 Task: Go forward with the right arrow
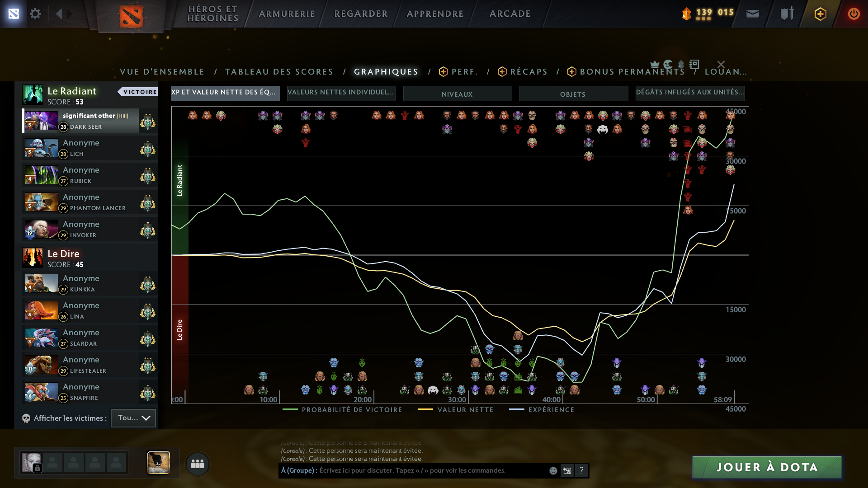(x=69, y=14)
